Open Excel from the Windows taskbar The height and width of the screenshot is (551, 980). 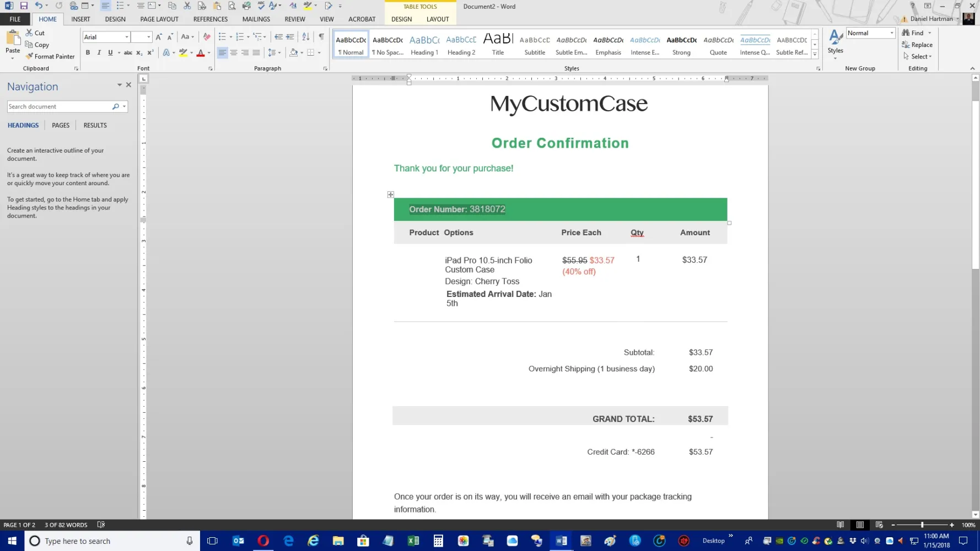(413, 541)
